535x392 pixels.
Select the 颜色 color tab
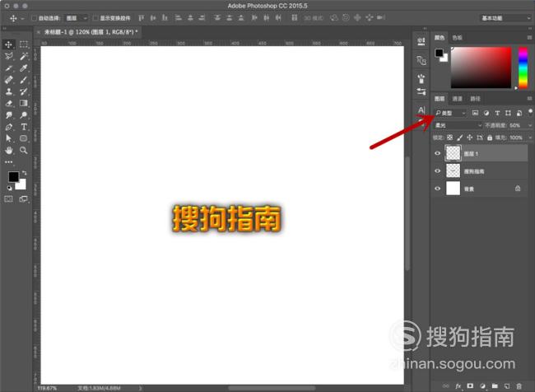pos(440,38)
